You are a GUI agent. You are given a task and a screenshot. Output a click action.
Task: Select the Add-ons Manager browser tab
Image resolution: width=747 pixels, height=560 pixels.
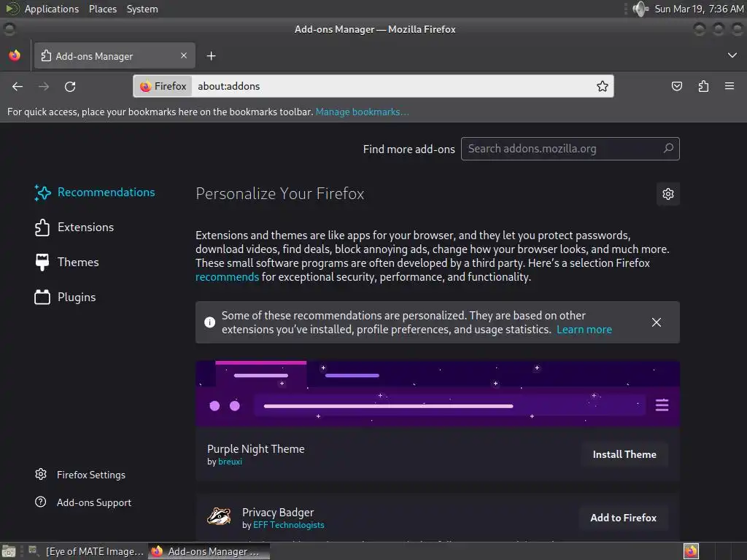pos(115,55)
